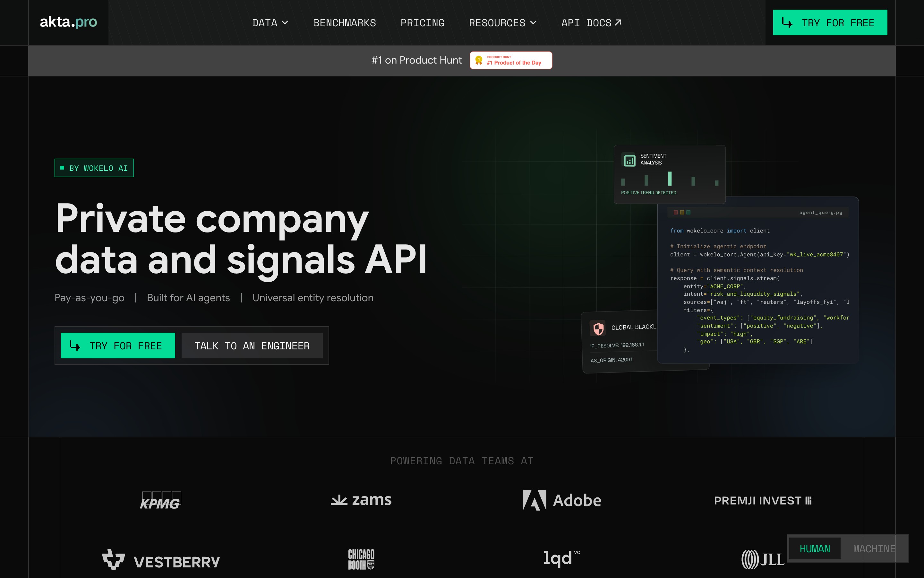Click the Adobe logo

[562, 500]
